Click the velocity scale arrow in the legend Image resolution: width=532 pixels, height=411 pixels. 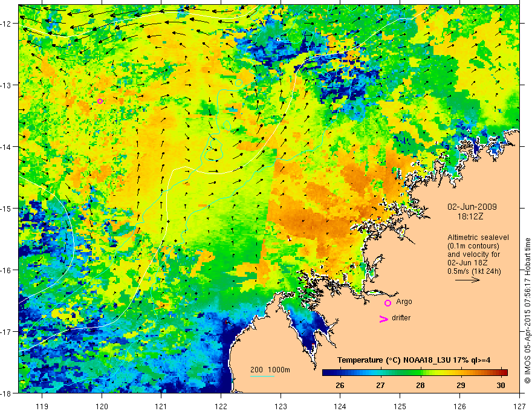coord(467,280)
